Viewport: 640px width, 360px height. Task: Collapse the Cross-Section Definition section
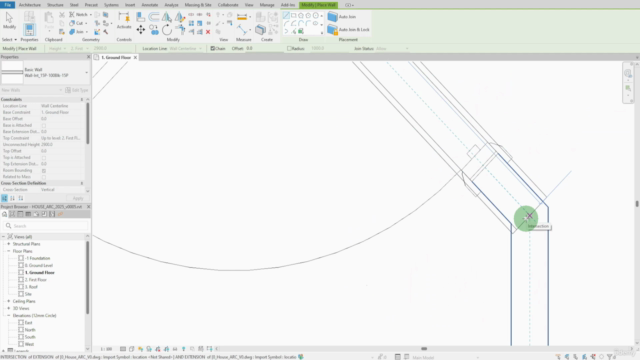click(x=82, y=184)
